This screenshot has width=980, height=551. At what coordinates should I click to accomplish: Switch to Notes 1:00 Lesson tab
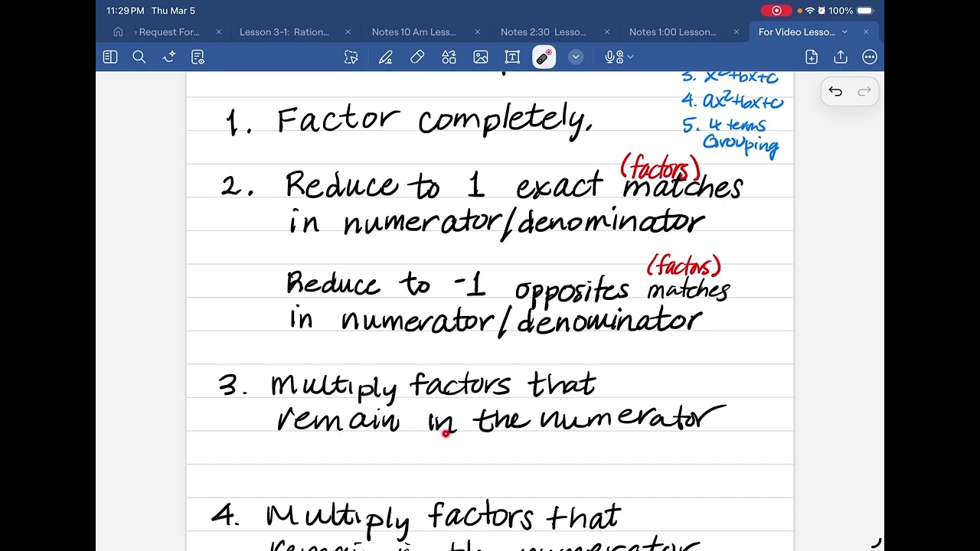[x=672, y=32]
